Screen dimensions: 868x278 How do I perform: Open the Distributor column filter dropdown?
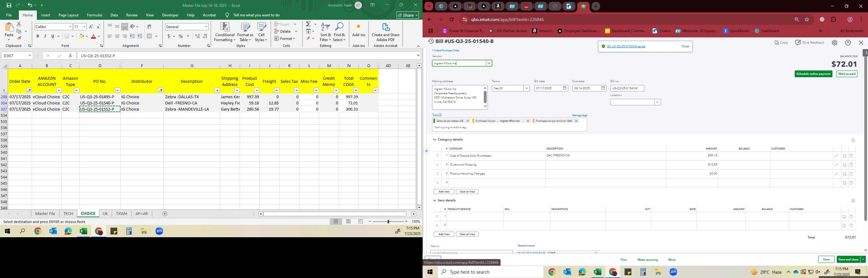pyautogui.click(x=161, y=90)
